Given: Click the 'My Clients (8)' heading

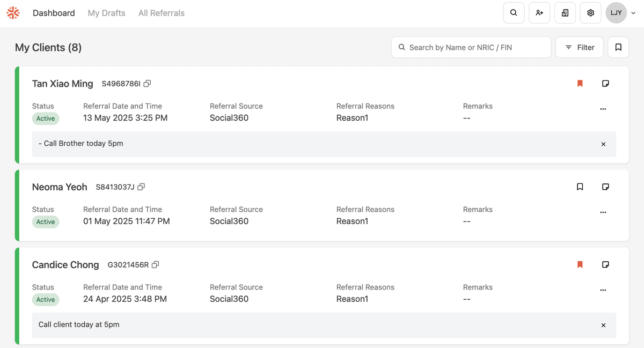Looking at the screenshot, I should 48,47.
